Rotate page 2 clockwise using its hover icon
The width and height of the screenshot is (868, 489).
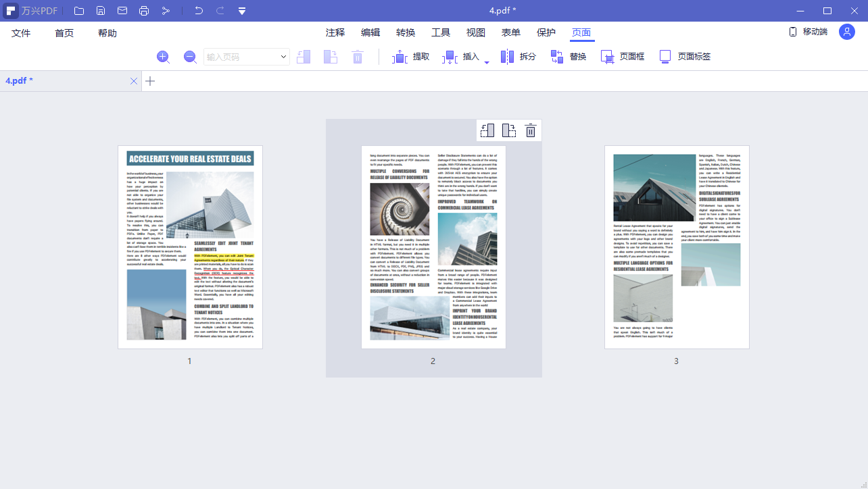tap(509, 130)
